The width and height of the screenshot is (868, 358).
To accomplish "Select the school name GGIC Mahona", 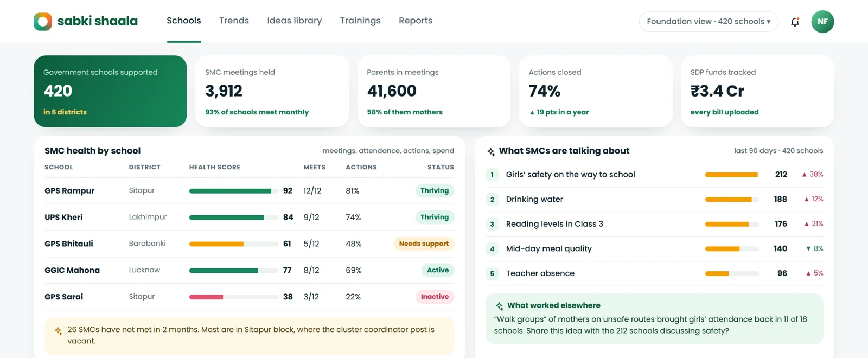I will click(72, 270).
